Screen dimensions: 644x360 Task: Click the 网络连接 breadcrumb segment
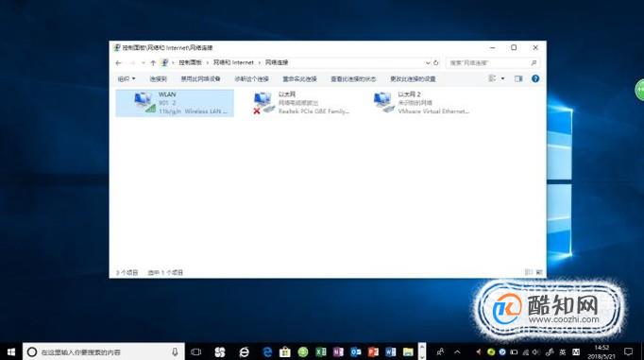[277, 62]
